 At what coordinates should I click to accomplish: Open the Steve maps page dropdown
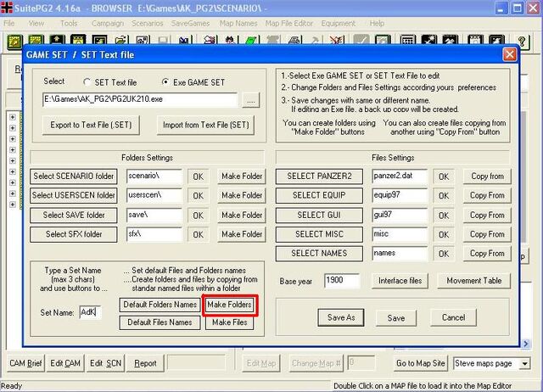click(525, 364)
